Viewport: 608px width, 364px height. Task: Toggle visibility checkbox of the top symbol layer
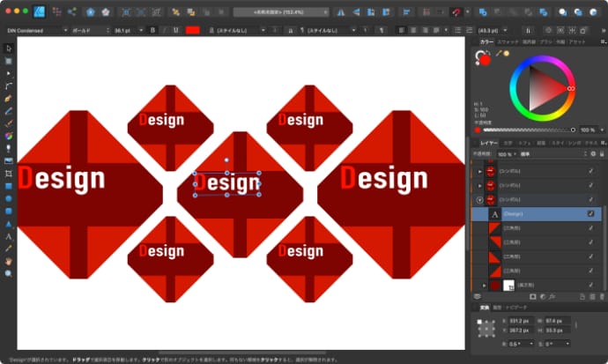coord(590,171)
